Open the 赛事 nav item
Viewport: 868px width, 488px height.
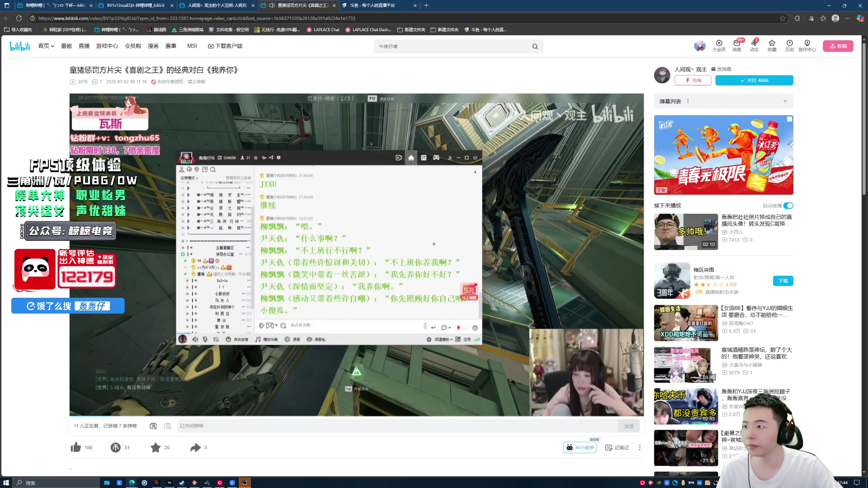tap(171, 46)
